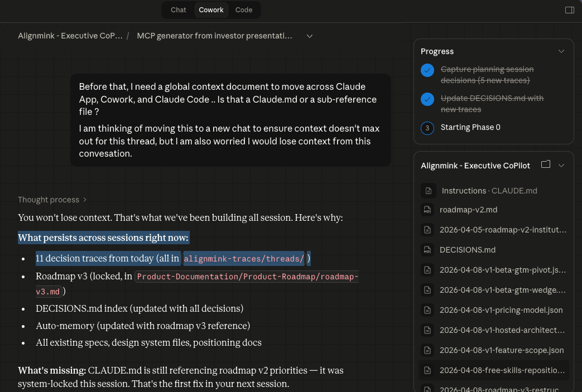Click completed check for Update DECISIONS.md
The image size is (582, 392).
coord(427,99)
